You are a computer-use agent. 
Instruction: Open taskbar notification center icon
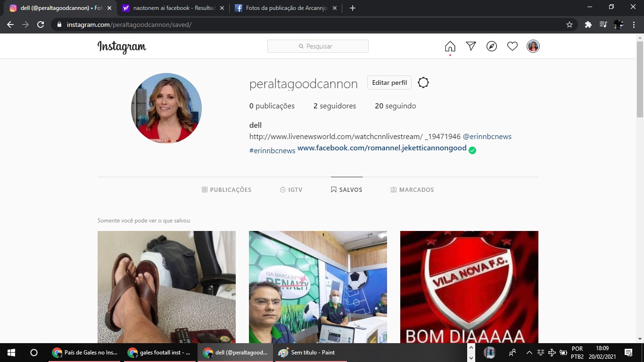pyautogui.click(x=628, y=353)
